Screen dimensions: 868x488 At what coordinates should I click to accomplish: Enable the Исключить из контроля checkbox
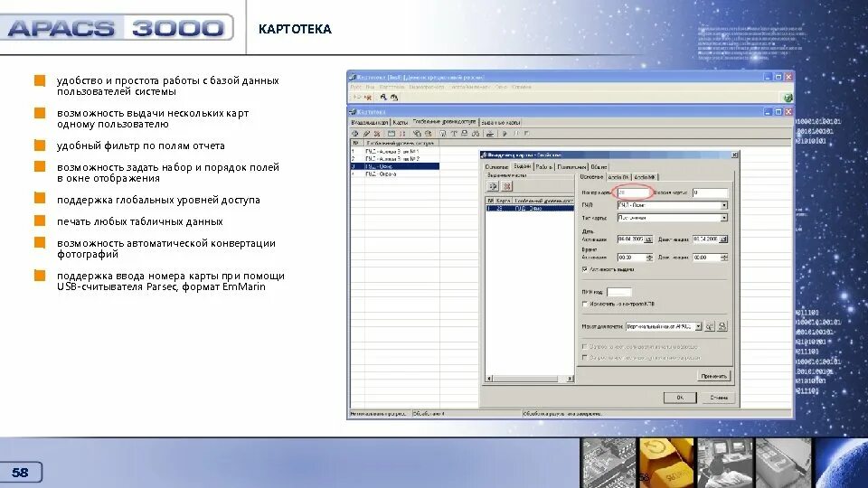585,304
